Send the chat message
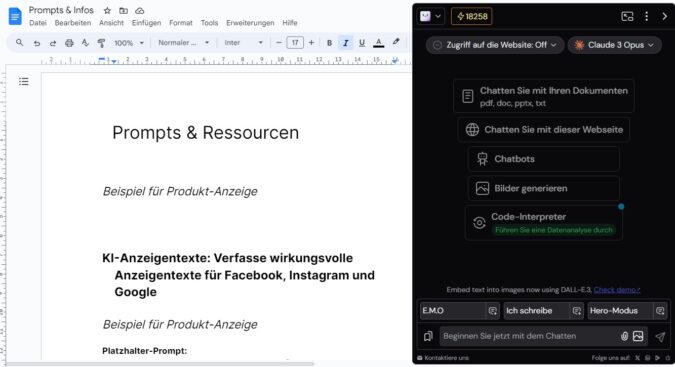Screen dimensions: 675x367 click(660, 336)
